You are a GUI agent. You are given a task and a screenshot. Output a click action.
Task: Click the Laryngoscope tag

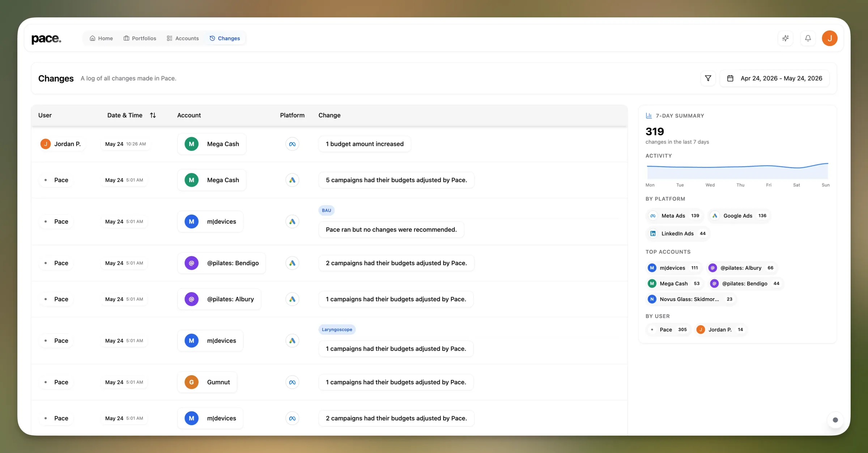337,330
